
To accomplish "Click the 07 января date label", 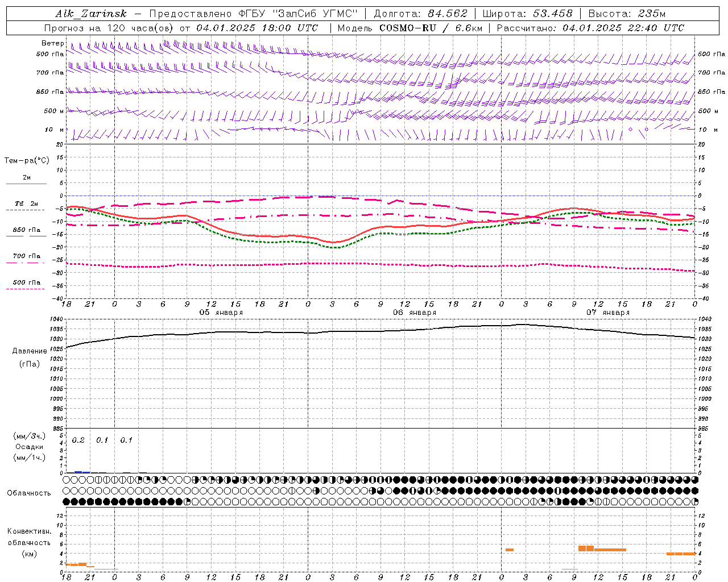I will [x=608, y=313].
